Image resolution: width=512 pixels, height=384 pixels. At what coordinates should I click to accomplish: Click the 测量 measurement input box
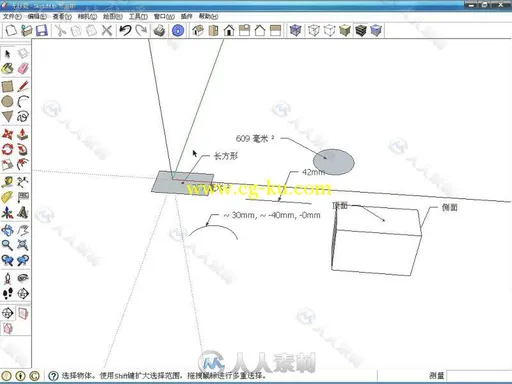point(479,376)
